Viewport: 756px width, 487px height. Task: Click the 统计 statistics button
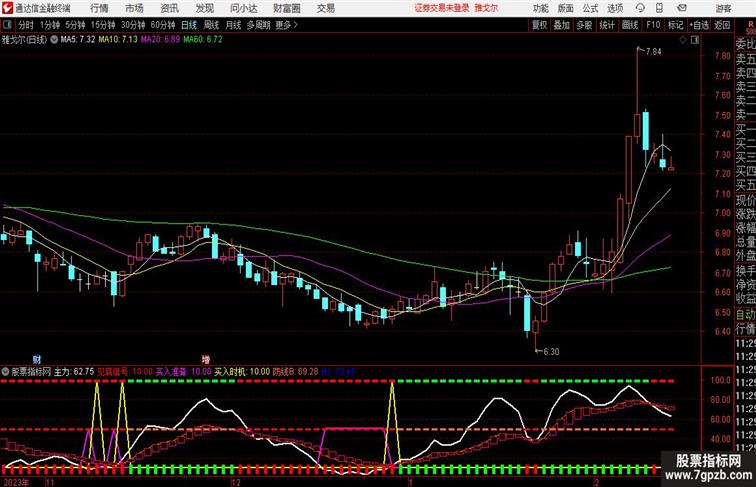607,25
